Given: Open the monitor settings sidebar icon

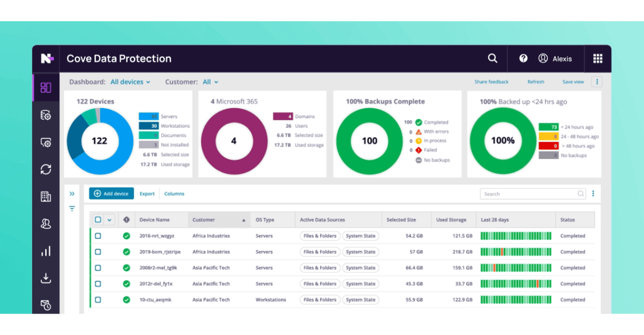Looking at the screenshot, I should coord(46,143).
